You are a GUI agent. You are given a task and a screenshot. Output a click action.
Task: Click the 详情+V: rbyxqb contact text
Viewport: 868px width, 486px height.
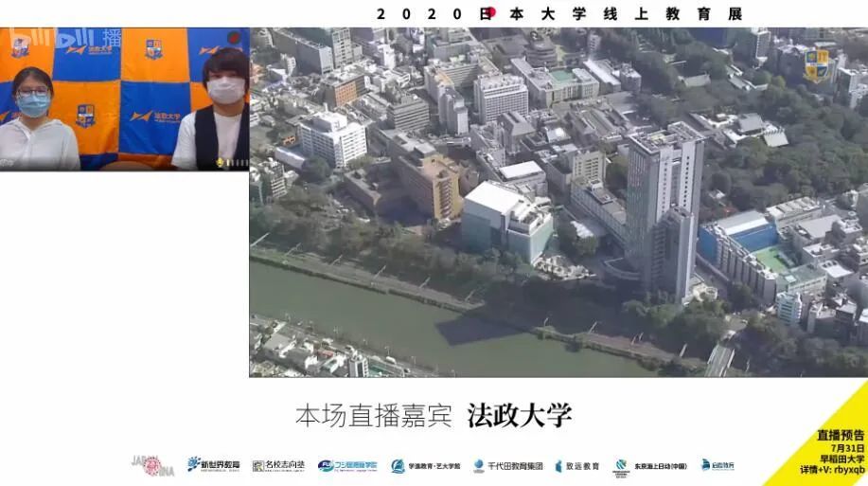[x=833, y=469]
